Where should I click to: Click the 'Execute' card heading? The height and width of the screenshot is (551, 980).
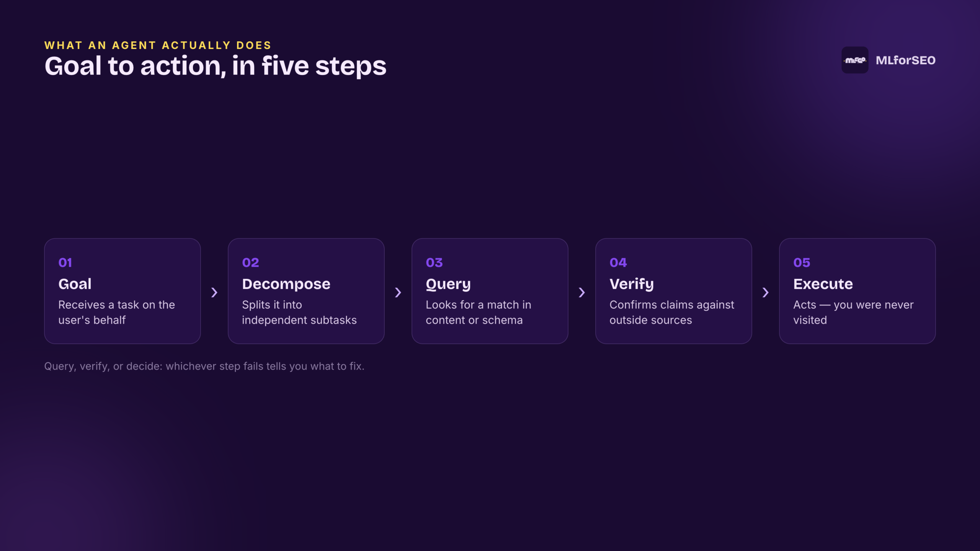[x=823, y=284]
